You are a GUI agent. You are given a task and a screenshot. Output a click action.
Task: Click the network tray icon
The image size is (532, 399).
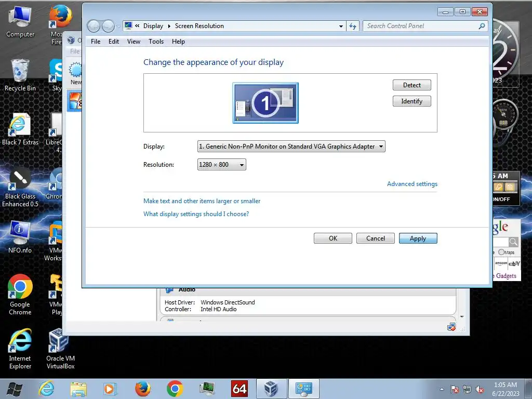click(467, 390)
